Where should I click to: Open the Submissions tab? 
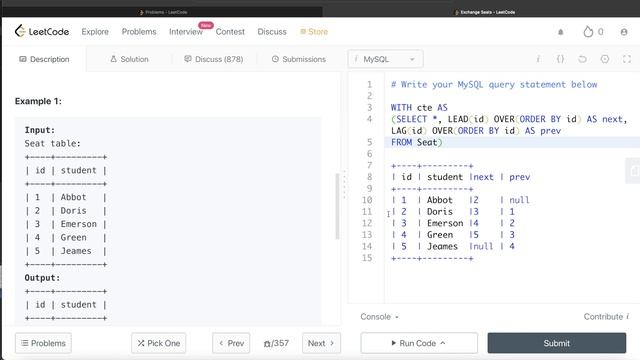[299, 59]
